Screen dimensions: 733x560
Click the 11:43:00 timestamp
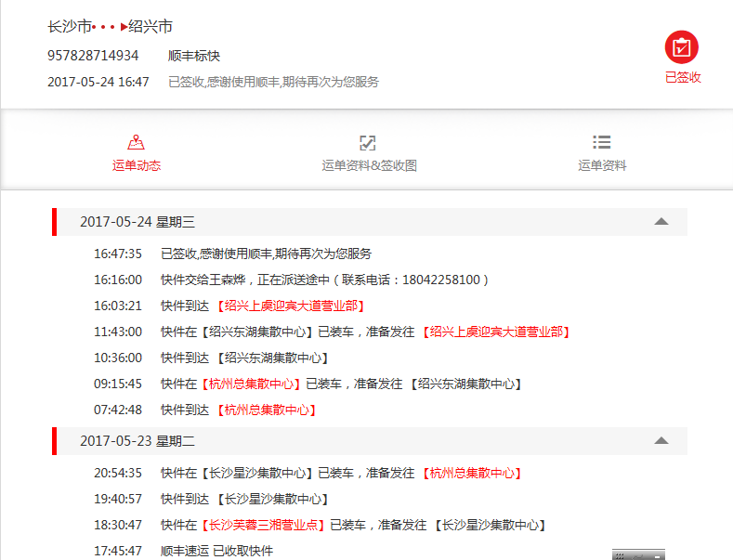118,332
